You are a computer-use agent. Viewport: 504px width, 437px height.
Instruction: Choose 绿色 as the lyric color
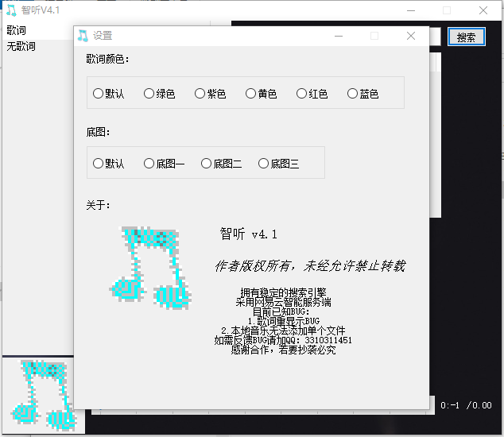(149, 94)
